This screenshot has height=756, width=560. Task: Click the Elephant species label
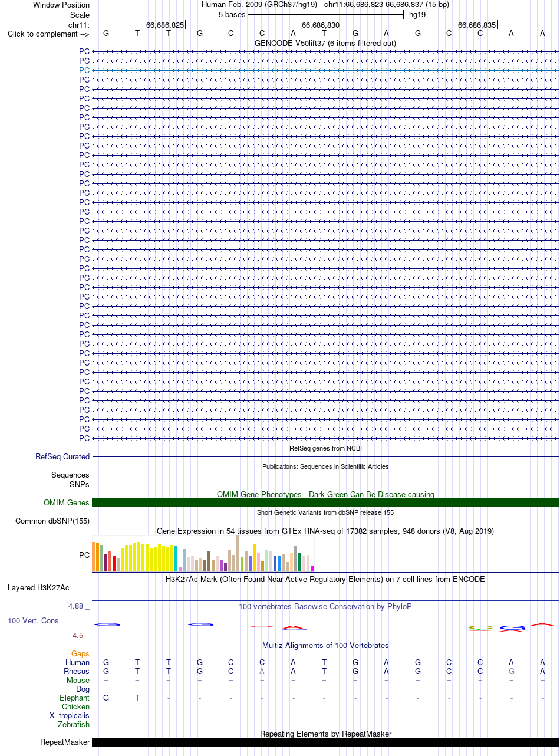[x=75, y=698]
